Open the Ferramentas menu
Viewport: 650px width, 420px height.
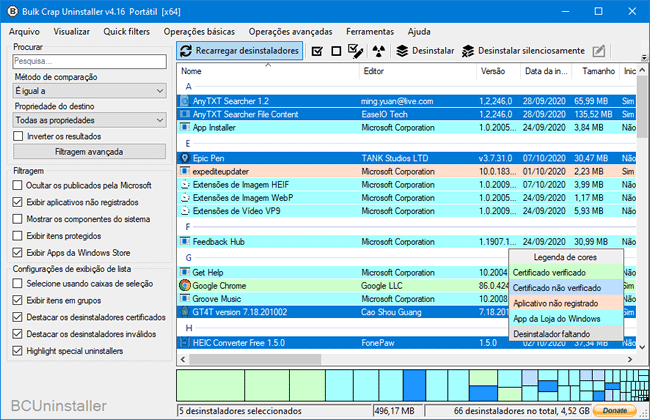click(x=370, y=31)
